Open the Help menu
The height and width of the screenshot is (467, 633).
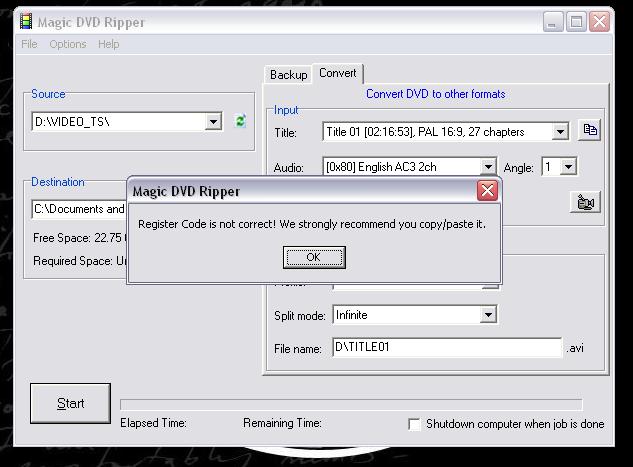[109, 44]
